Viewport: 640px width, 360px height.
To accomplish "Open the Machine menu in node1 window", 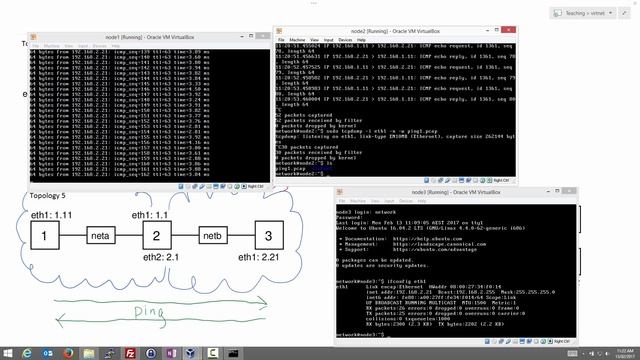I will (x=52, y=46).
